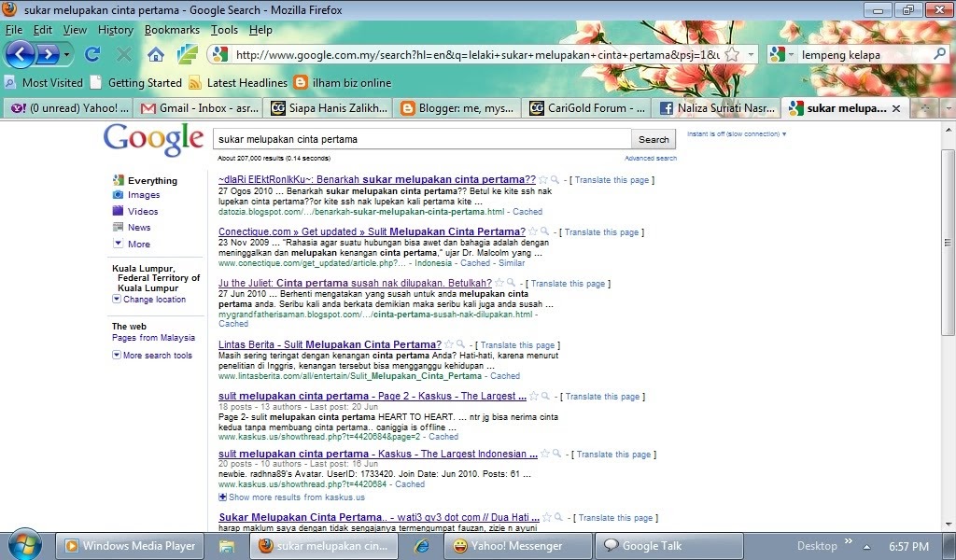
Task: Open the Home page icon
Action: (x=156, y=55)
